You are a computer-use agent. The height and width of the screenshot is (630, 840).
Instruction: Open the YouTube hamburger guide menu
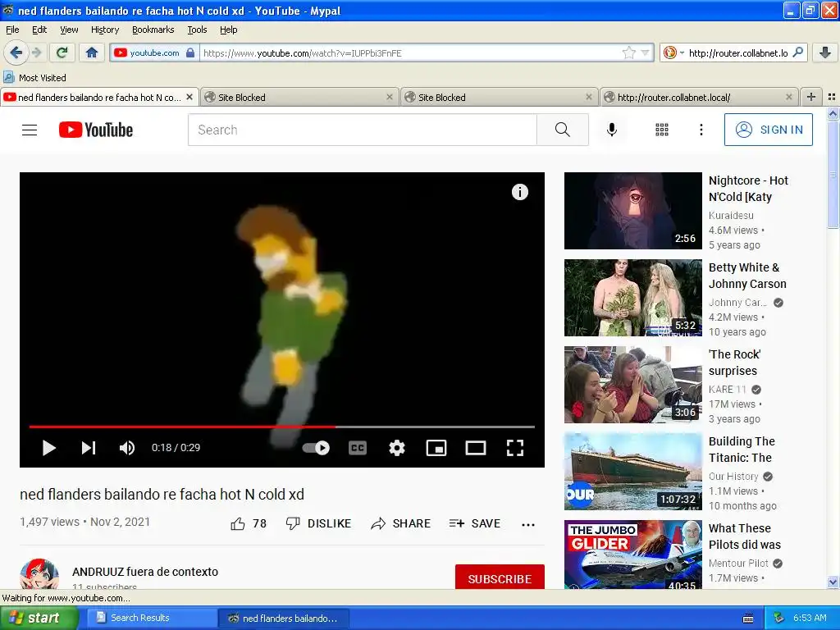point(30,130)
